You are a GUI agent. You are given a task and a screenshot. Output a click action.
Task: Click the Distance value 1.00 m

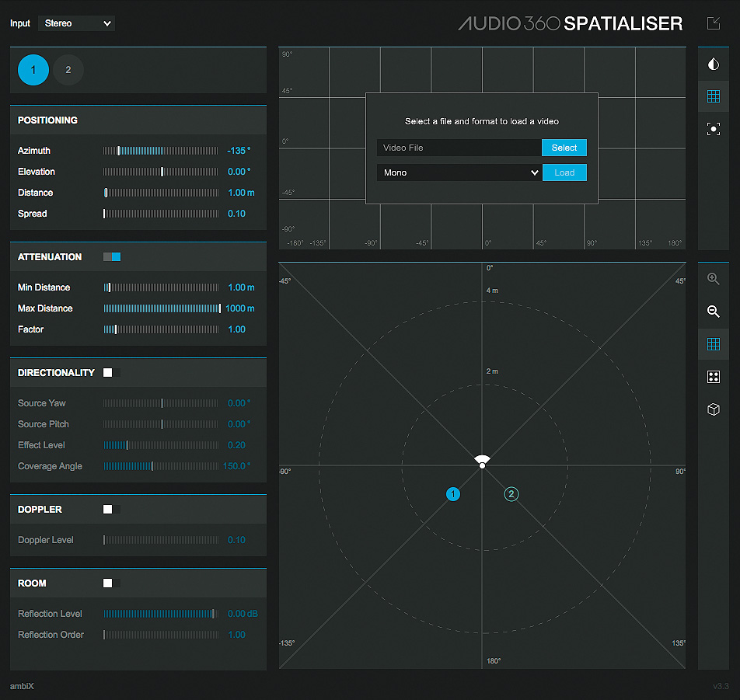(241, 193)
